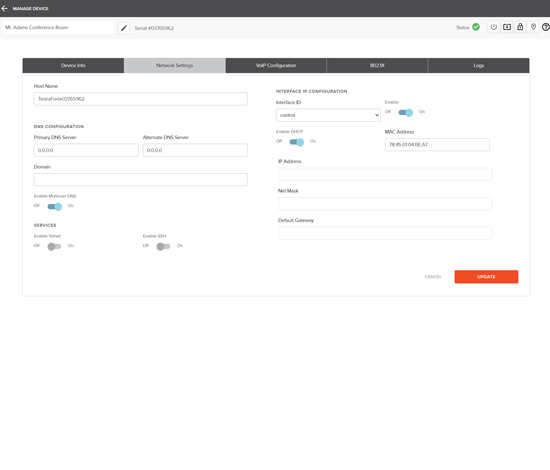
Task: Click the firmware download icon
Action: click(x=507, y=27)
